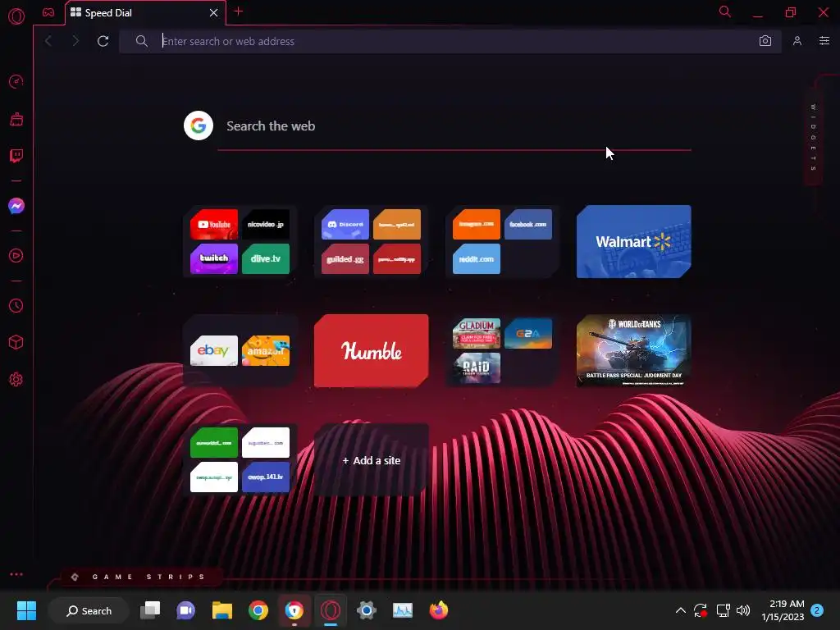
Task: Open a new tab with the plus button
Action: coord(239,11)
